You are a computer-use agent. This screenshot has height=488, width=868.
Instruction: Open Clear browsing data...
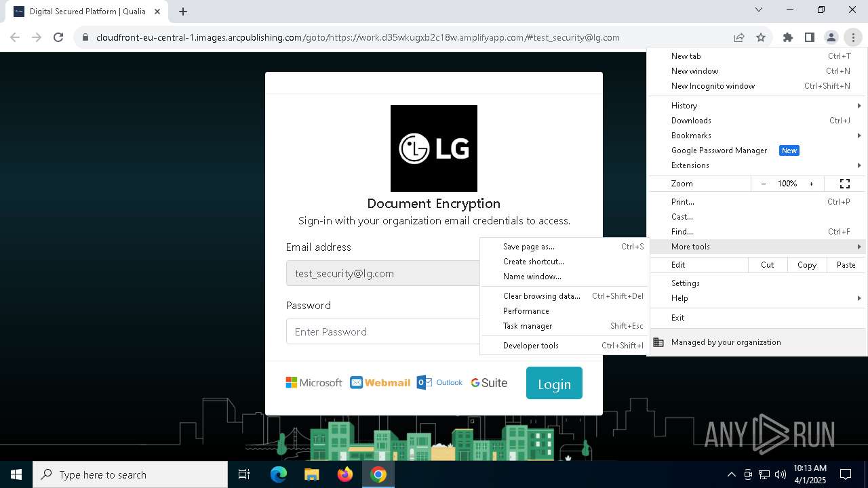pyautogui.click(x=564, y=296)
